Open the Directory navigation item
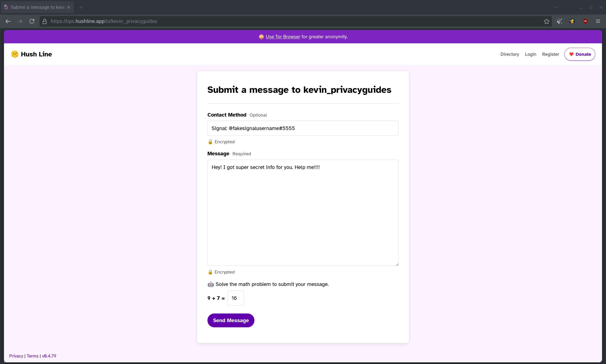This screenshot has width=606, height=364. point(510,54)
